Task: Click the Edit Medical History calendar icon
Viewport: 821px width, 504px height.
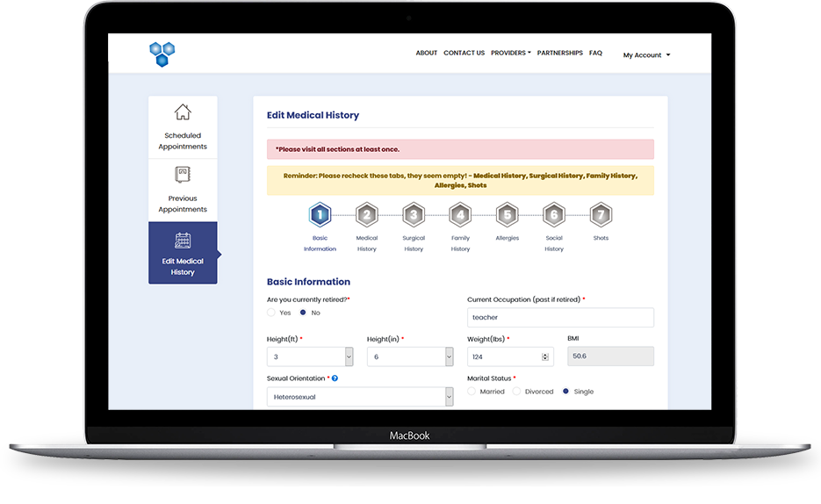Action: click(183, 240)
